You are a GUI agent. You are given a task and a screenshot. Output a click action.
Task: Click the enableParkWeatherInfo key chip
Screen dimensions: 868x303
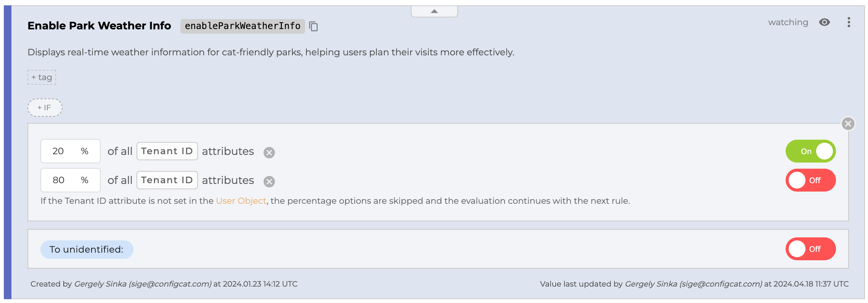click(x=243, y=26)
